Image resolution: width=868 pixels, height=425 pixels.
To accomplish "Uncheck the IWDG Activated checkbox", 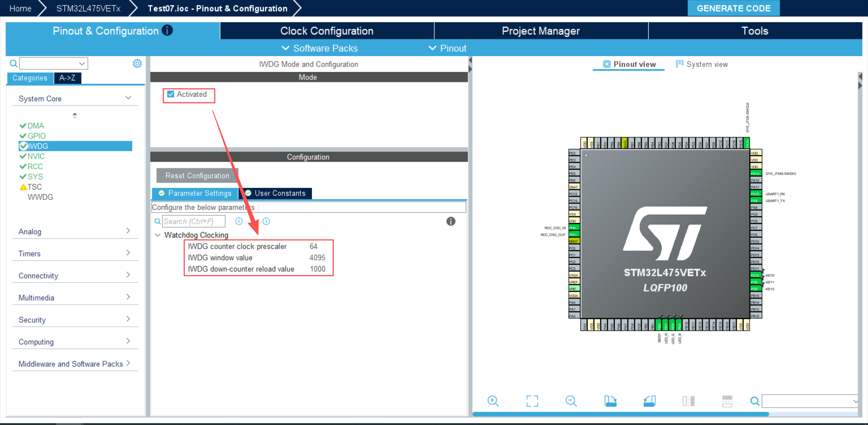I will pyautogui.click(x=170, y=94).
